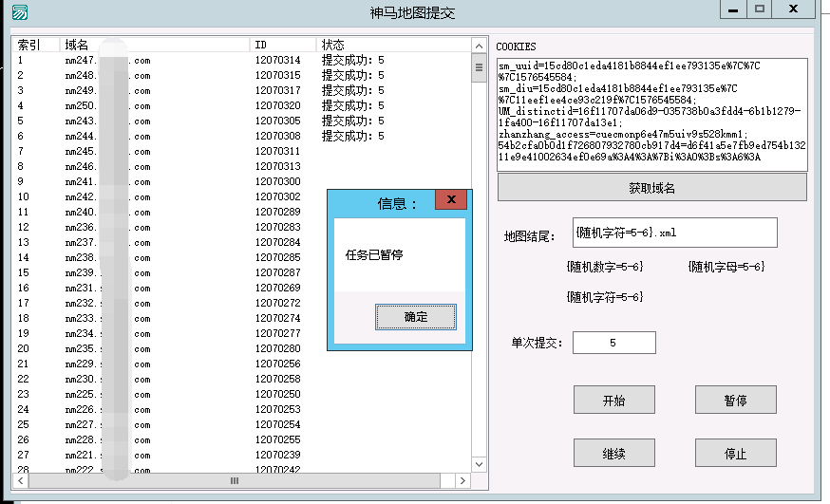
Task: Click domain cell starting with nm247
Action: [108, 61]
